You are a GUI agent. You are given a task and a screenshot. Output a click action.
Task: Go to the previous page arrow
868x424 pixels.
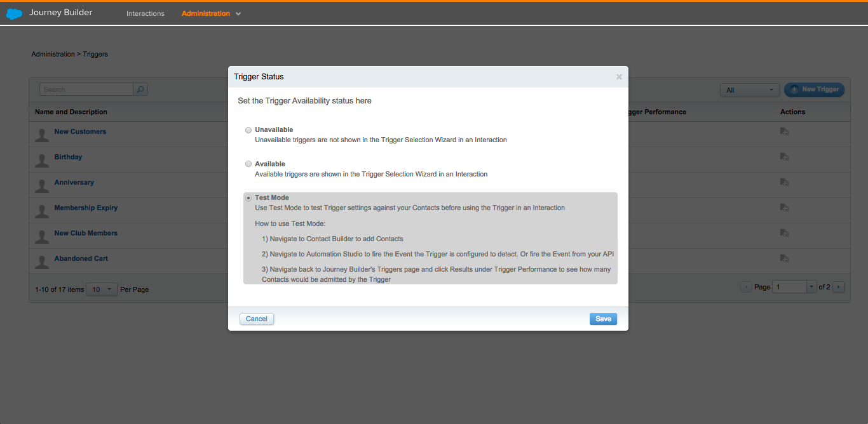(x=746, y=287)
